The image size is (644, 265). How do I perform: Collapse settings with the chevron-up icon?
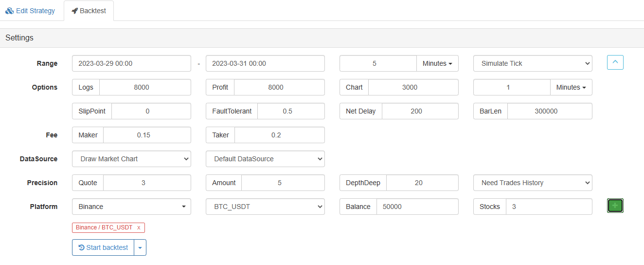point(615,62)
